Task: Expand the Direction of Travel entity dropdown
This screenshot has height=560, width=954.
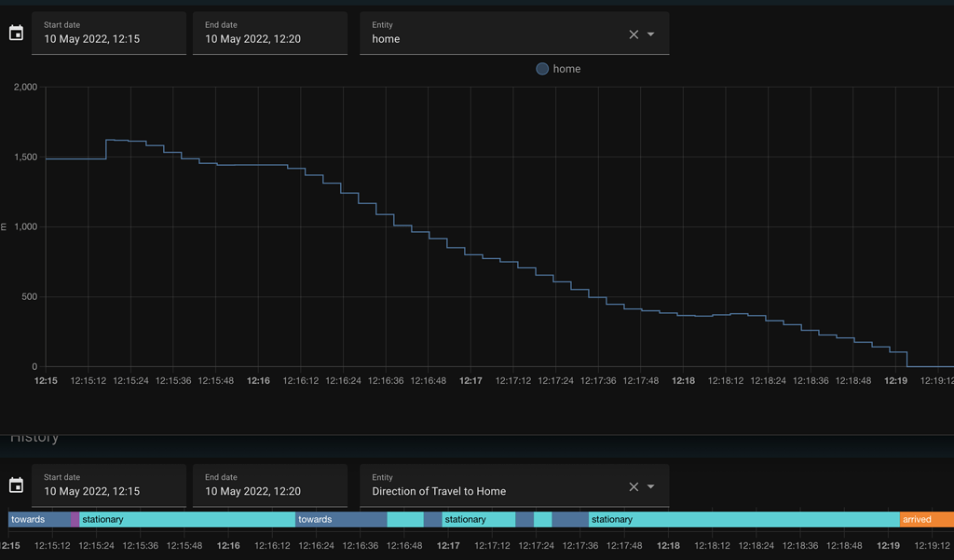Action: (649, 485)
